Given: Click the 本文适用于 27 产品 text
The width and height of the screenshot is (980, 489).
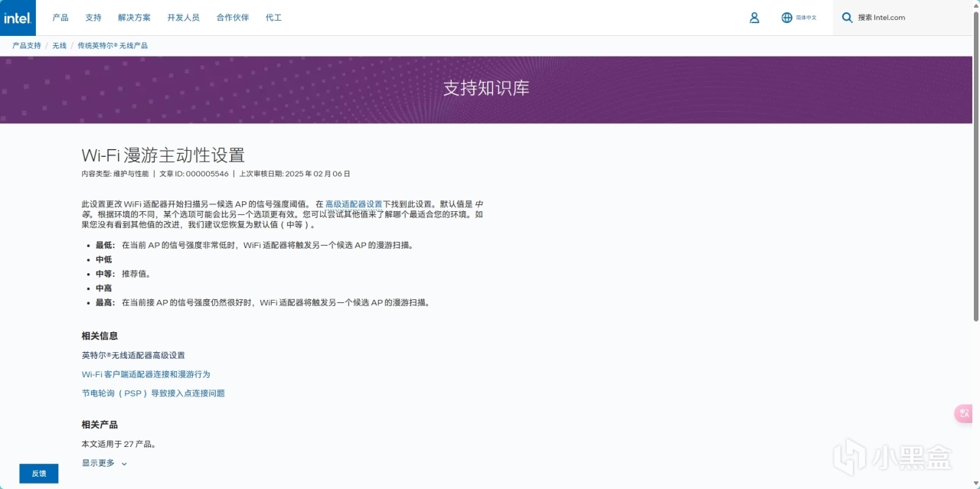Looking at the screenshot, I should [x=119, y=444].
